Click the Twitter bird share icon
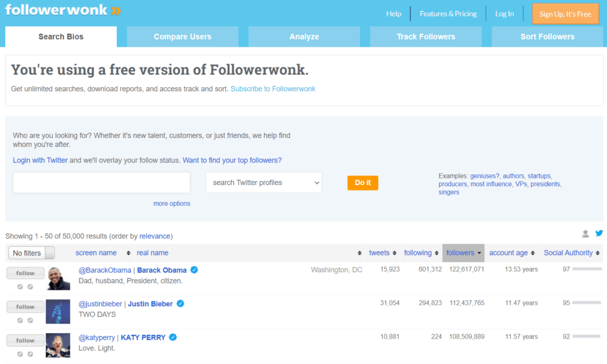 (x=599, y=234)
